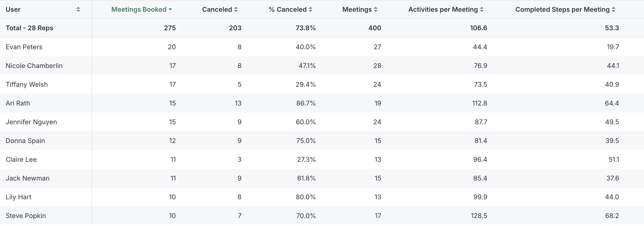Click the sort arrows for Completed Steps per Meeting
Screen dimensions: 644x226
click(x=613, y=9)
